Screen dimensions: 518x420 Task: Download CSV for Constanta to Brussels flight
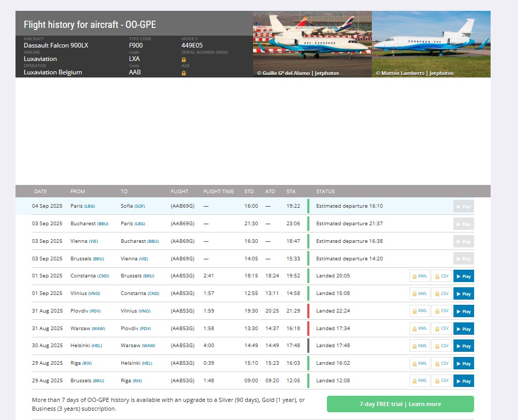coord(441,276)
